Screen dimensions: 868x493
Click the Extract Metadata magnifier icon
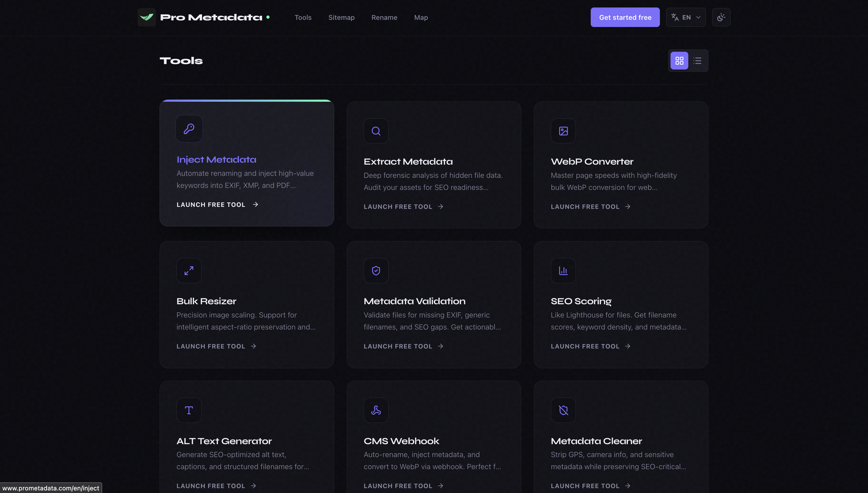click(376, 130)
